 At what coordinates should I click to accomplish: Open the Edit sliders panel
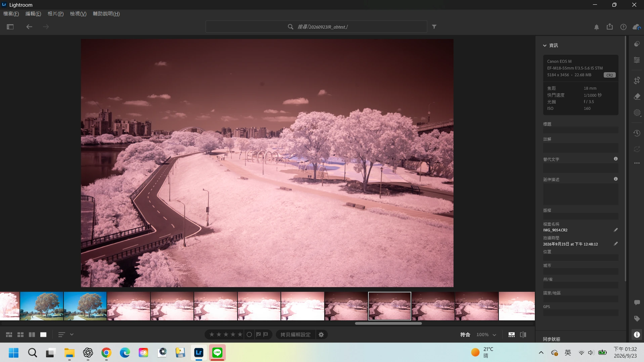[x=637, y=60]
